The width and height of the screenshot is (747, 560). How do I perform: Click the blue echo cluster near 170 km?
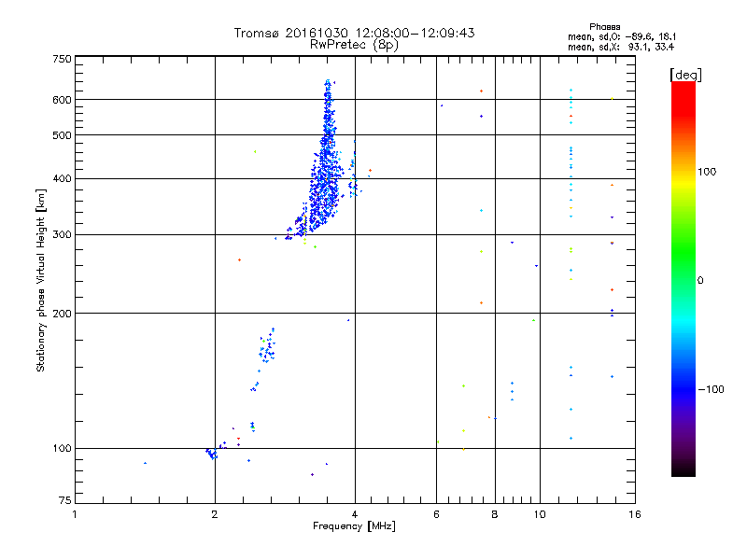(267, 347)
